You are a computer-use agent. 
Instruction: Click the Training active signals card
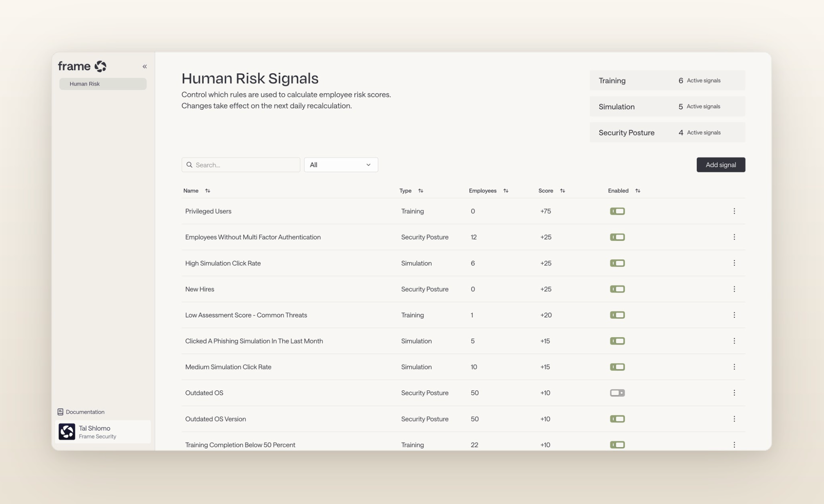tap(667, 81)
